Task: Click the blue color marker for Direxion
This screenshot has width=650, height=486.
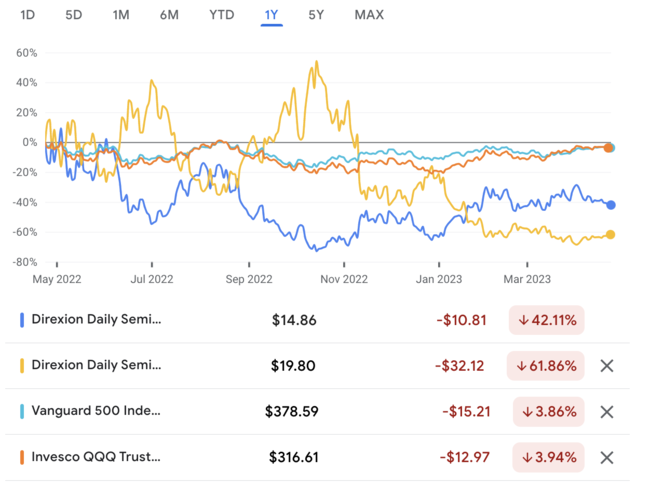Action: [x=22, y=320]
